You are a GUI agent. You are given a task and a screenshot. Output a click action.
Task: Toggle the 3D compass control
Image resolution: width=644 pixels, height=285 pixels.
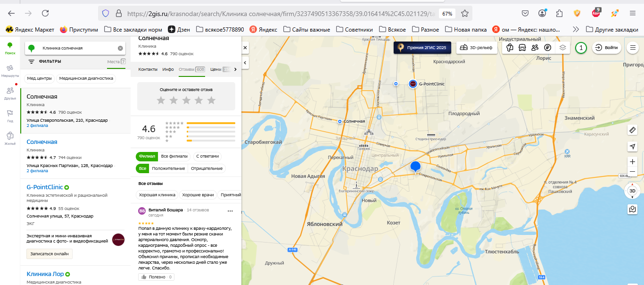pyautogui.click(x=633, y=191)
